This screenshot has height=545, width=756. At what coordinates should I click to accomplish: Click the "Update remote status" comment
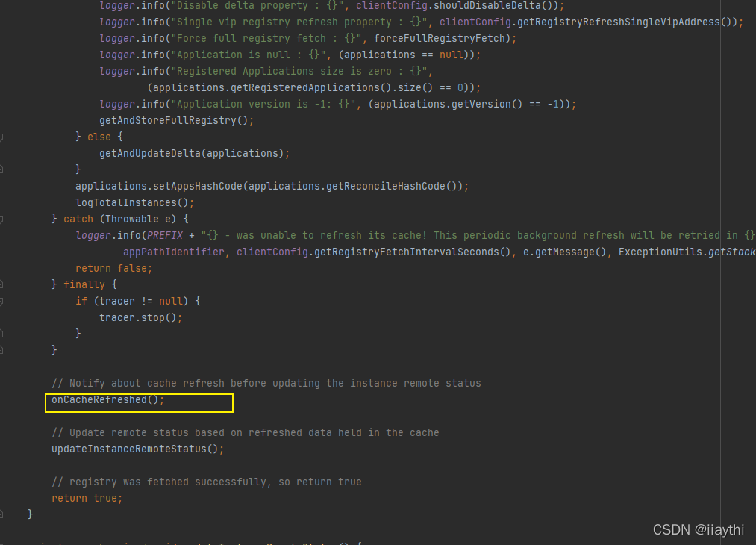point(246,432)
